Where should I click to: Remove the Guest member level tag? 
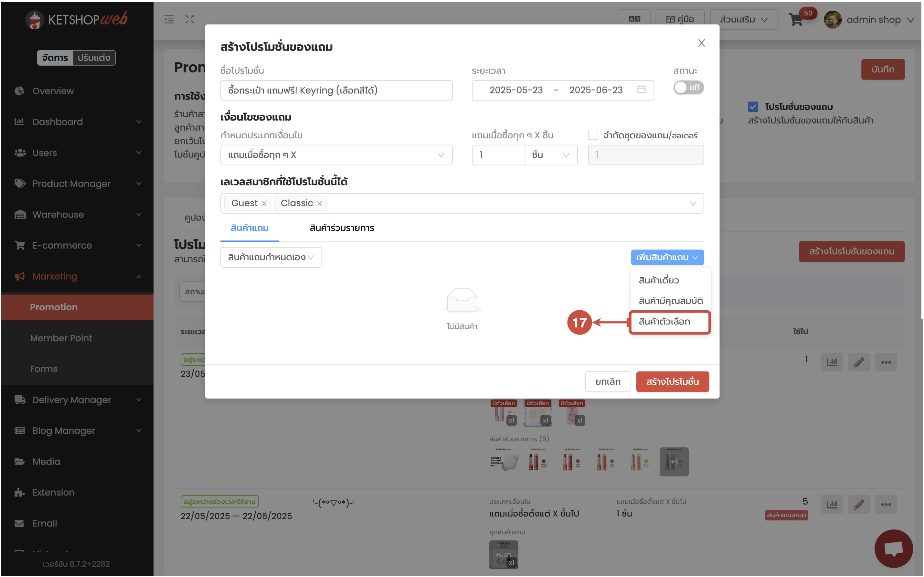264,204
